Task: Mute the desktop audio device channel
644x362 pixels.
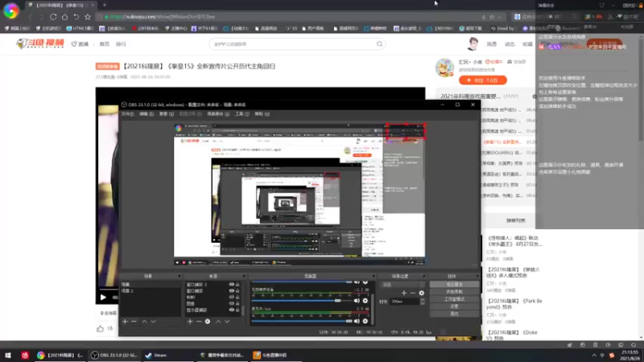Action: (x=357, y=301)
